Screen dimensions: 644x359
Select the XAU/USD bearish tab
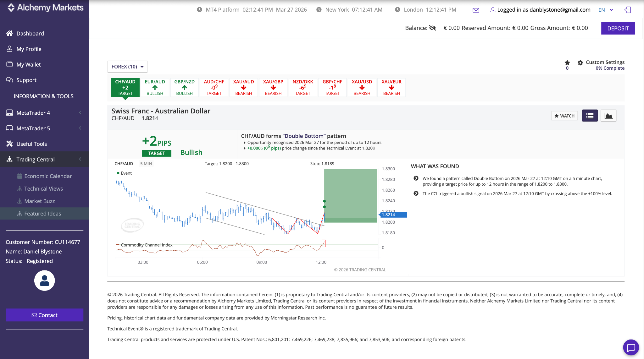(362, 87)
